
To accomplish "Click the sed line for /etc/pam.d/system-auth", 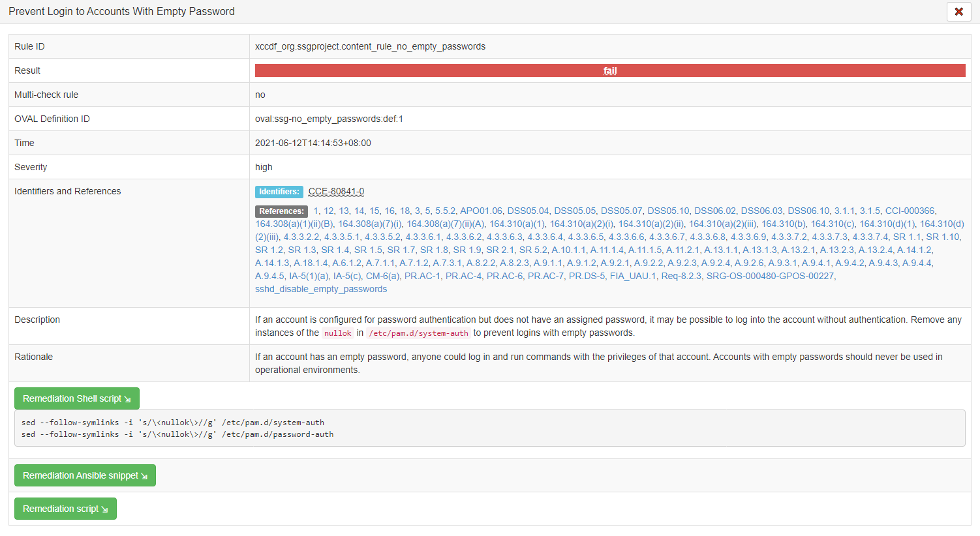I will (172, 423).
